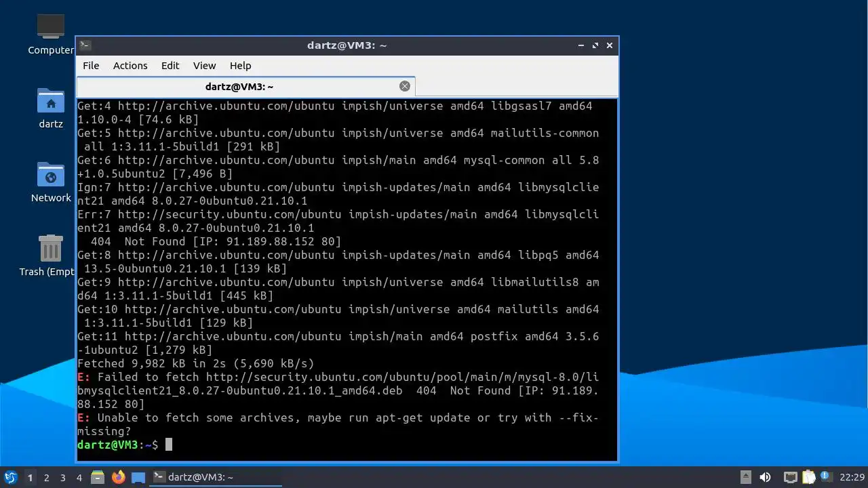Click the 'Err:7' security.ubuntu.com line

(338, 221)
